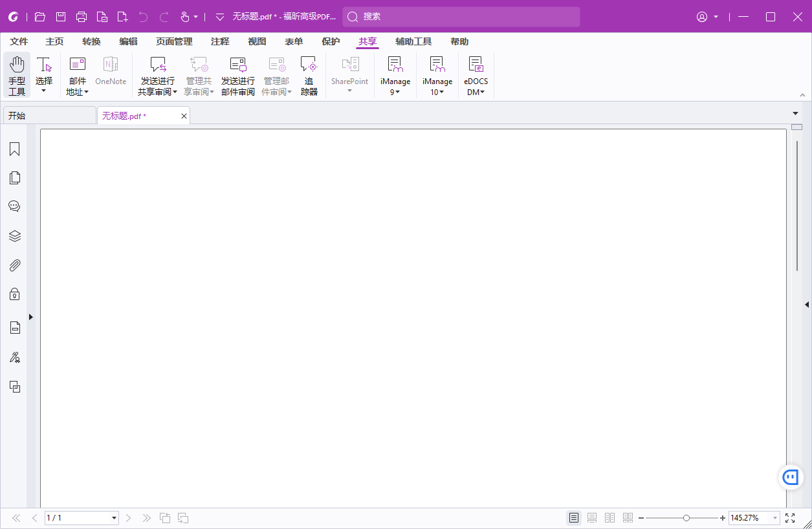Click the zoom slider handle

point(686,518)
